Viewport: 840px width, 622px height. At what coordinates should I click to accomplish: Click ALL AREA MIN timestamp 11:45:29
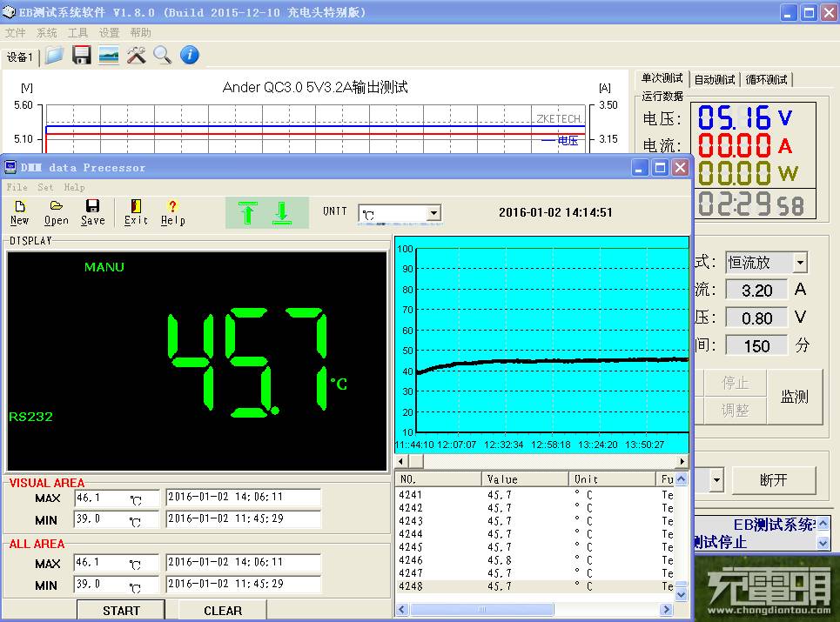[x=243, y=584]
